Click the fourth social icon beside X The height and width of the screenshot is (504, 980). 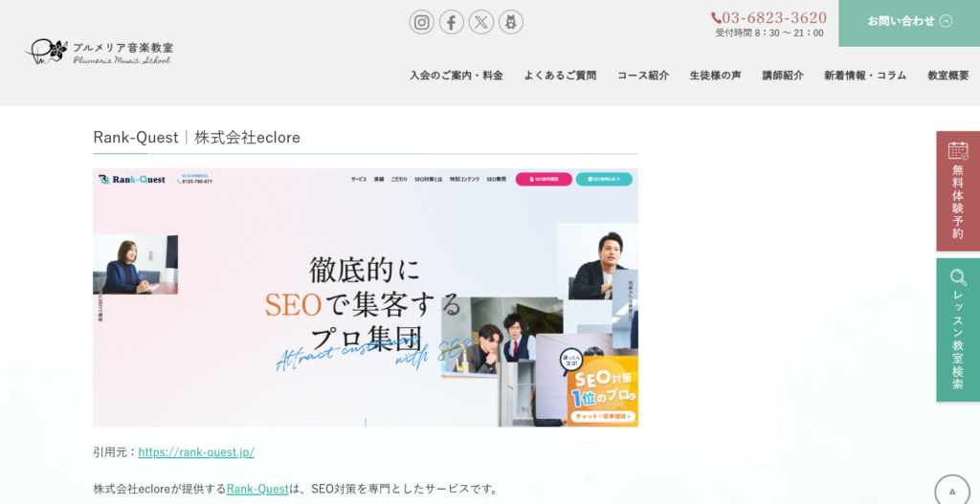click(511, 22)
